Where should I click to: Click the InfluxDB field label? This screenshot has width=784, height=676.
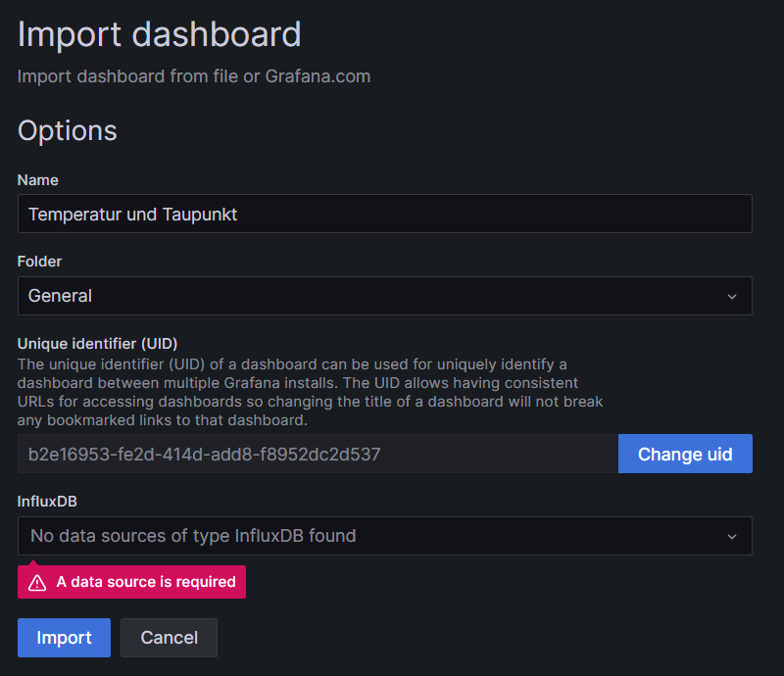(47, 502)
